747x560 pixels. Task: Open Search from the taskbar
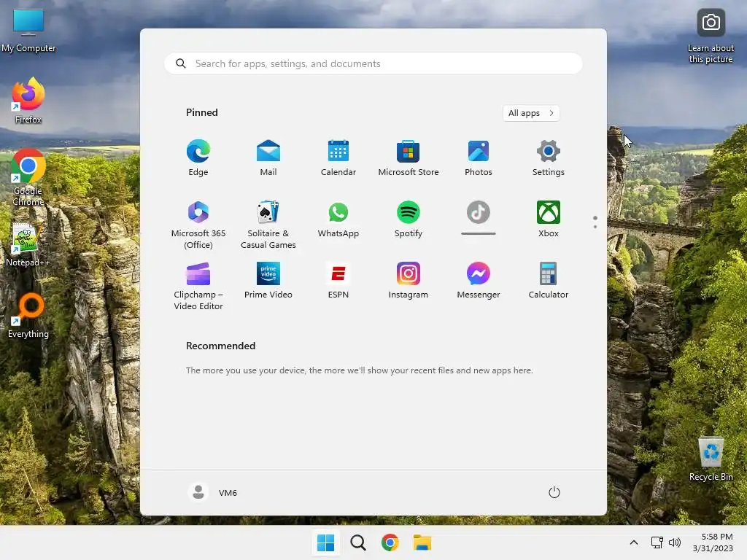coord(357,542)
